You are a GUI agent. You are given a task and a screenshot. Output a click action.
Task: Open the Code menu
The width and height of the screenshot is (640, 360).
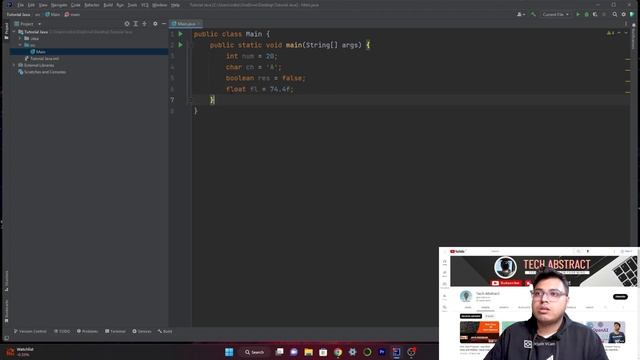76,5
